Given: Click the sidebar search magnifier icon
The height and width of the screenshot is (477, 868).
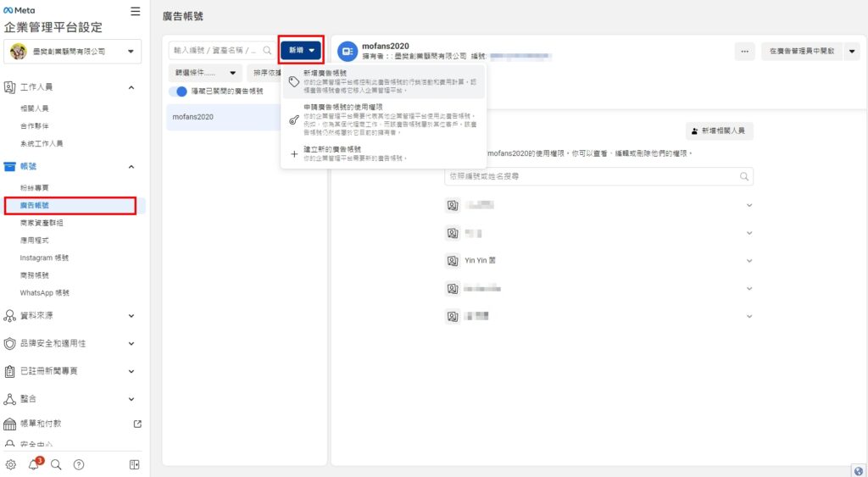Looking at the screenshot, I should tap(56, 465).
